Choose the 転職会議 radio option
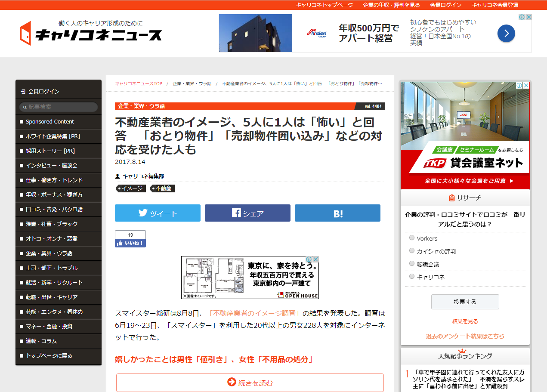 pyautogui.click(x=412, y=263)
